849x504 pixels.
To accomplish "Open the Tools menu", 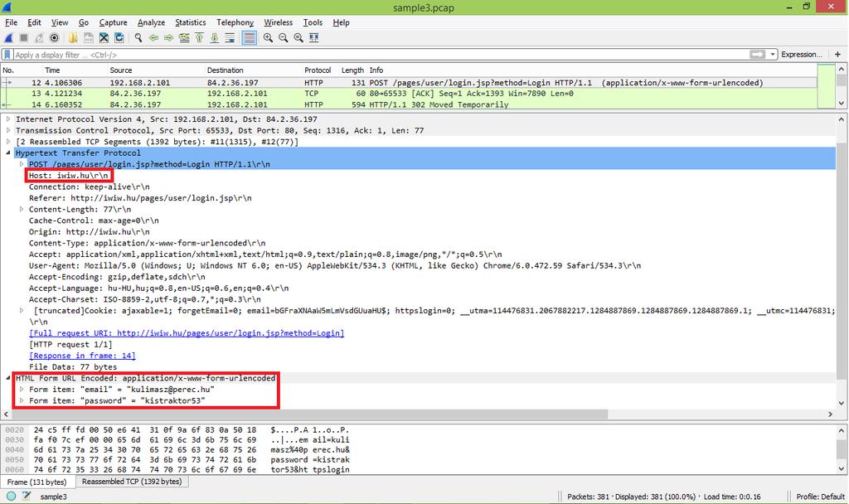I will [313, 22].
